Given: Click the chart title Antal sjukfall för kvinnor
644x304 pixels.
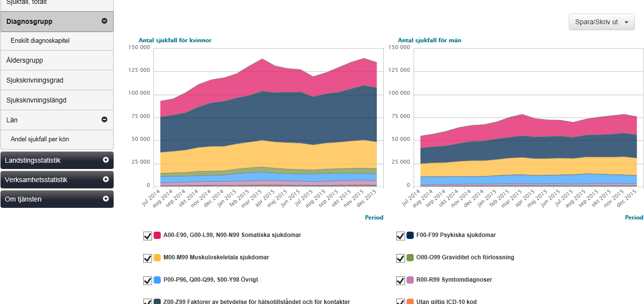Looking at the screenshot, I should (x=175, y=40).
